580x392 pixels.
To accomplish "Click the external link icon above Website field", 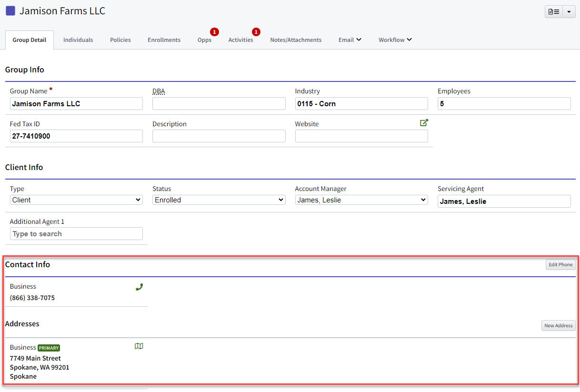I will pos(424,122).
